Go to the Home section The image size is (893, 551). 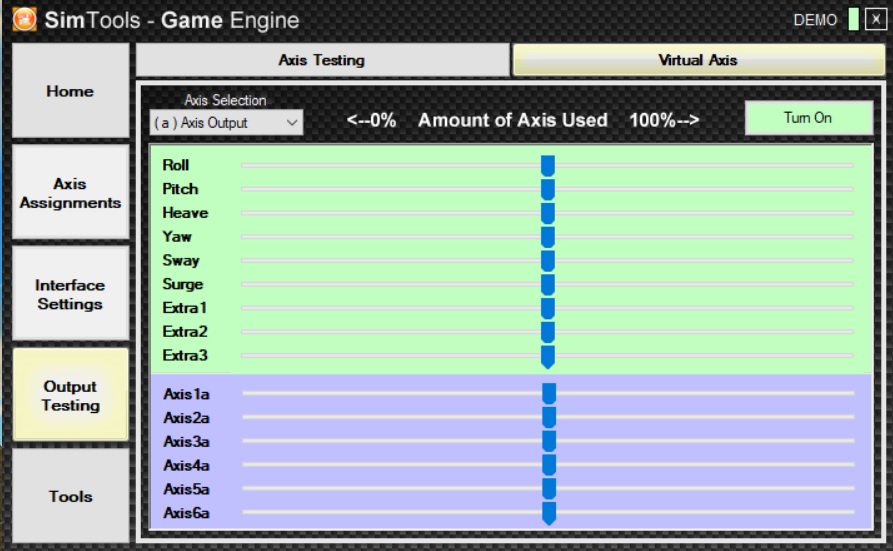70,91
